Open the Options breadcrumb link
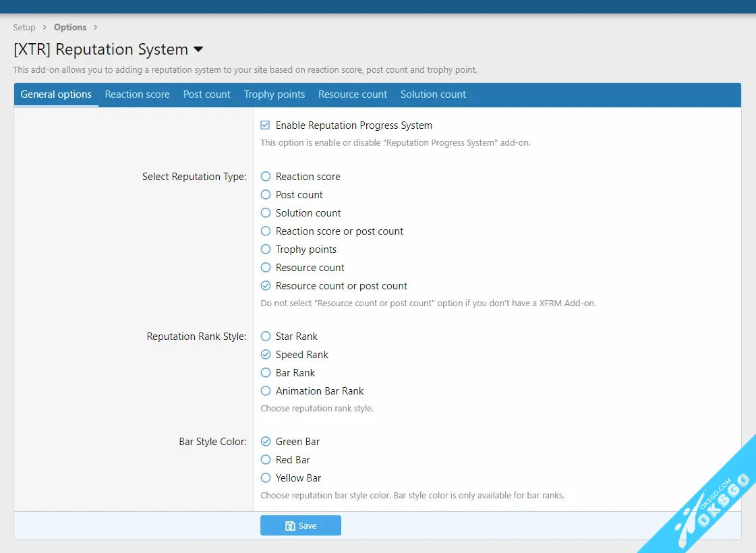Viewport: 756px width, 553px height. point(70,27)
